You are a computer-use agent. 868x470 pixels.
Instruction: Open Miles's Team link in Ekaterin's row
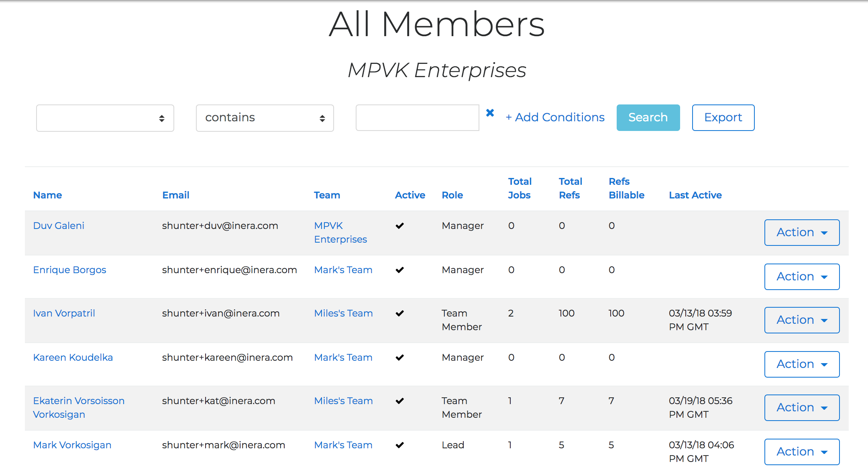tap(343, 401)
